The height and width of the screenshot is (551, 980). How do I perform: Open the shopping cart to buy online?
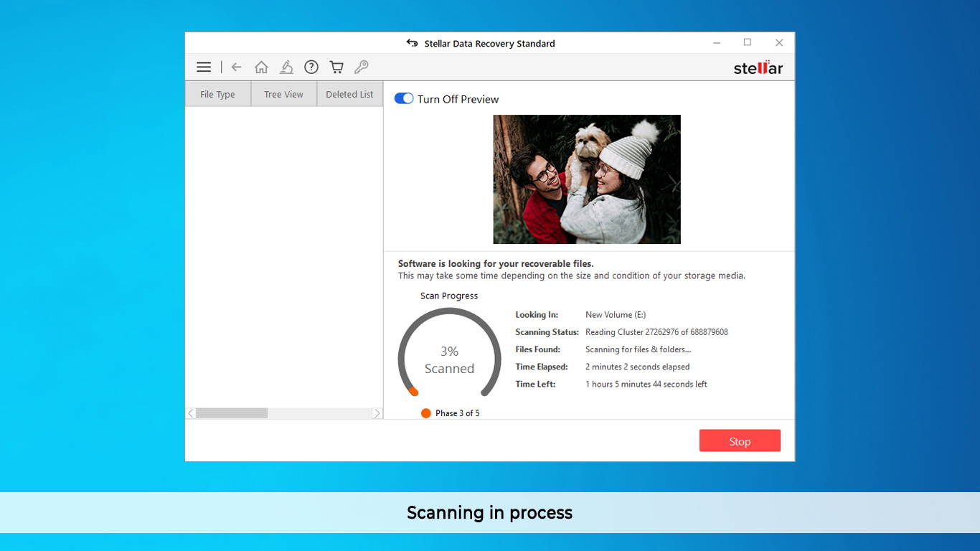336,66
